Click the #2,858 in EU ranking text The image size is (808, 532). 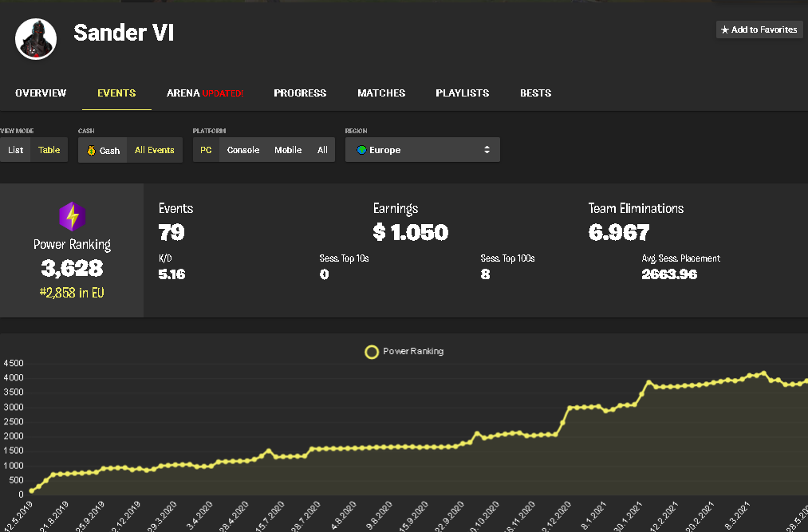click(x=72, y=293)
